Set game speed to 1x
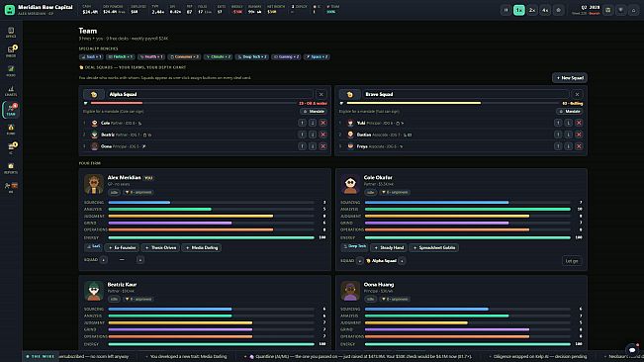 [x=519, y=10]
